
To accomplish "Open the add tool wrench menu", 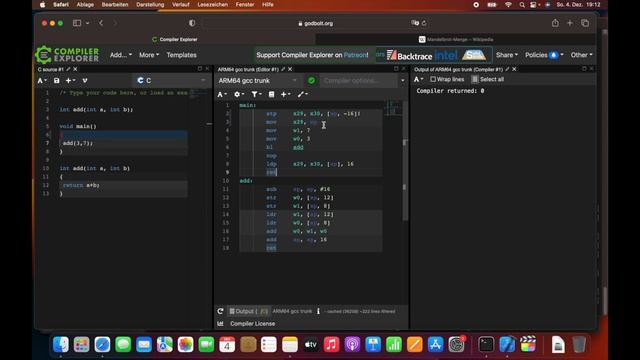I will tap(302, 94).
